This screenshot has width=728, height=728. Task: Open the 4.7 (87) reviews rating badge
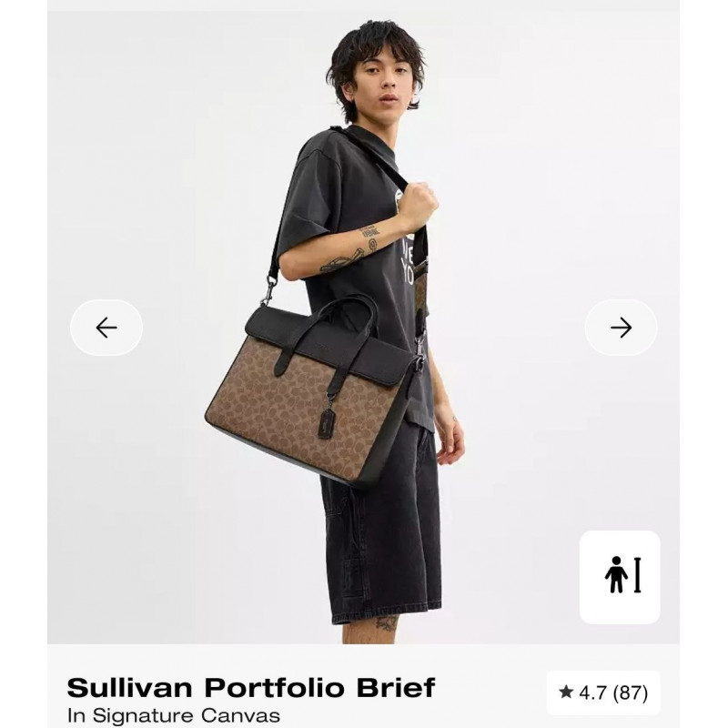tap(603, 693)
